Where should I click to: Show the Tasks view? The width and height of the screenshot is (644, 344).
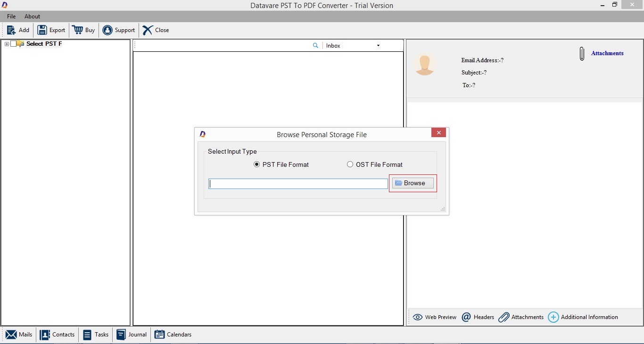click(x=96, y=335)
